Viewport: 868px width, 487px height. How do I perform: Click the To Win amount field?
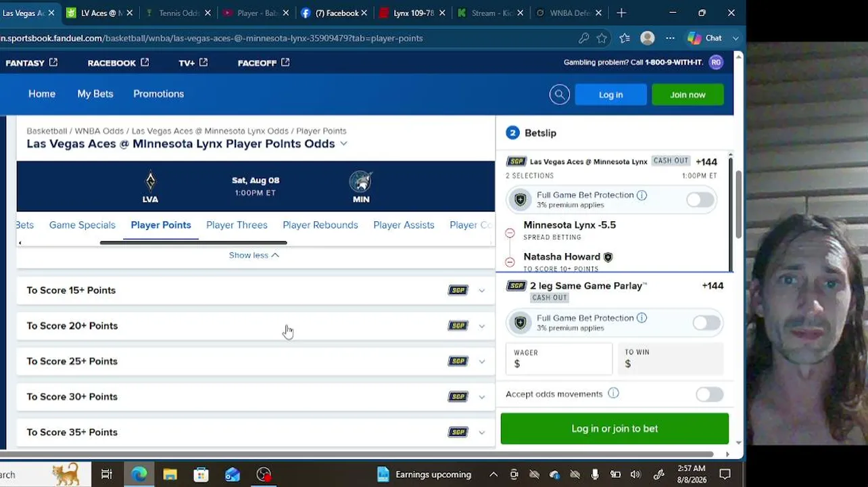pos(671,358)
